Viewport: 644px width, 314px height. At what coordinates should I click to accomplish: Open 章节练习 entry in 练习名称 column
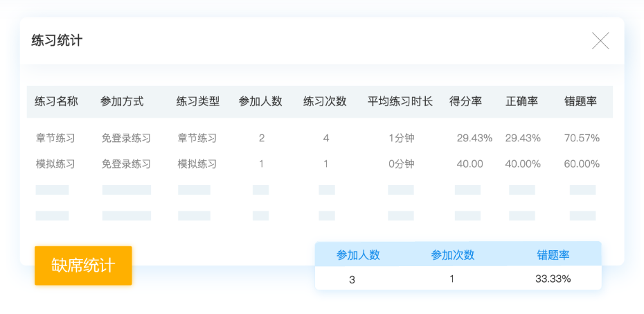point(55,138)
